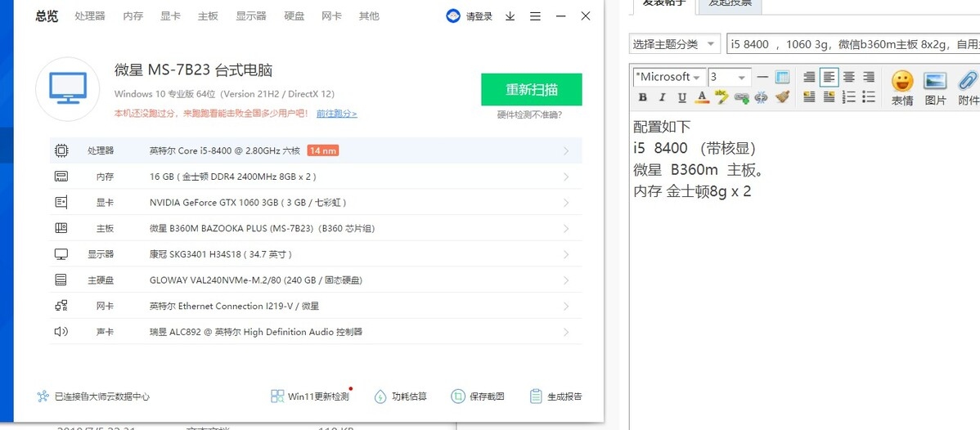Switch to the 其他 tab
Viewport: 980px width, 430px height.
point(369,16)
